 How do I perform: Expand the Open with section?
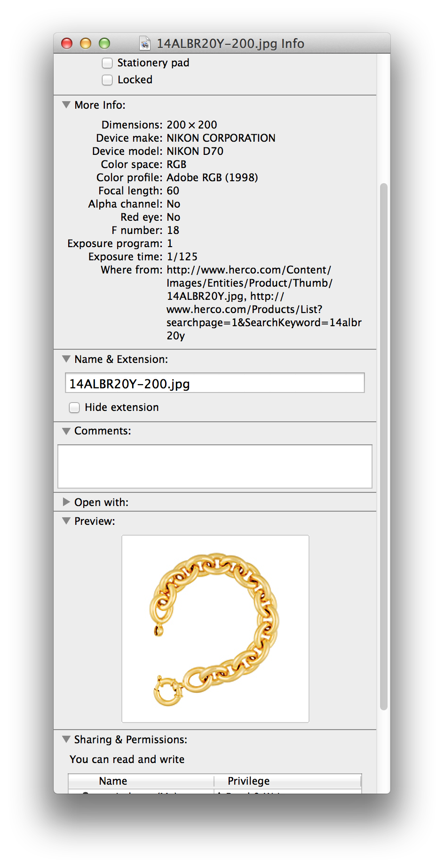tap(66, 502)
